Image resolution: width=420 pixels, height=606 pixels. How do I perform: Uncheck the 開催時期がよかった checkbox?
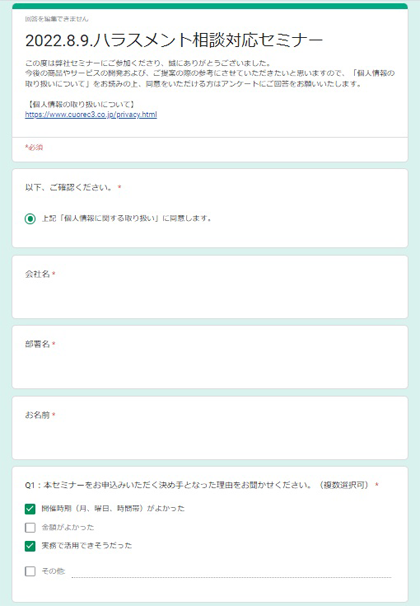tap(30, 509)
